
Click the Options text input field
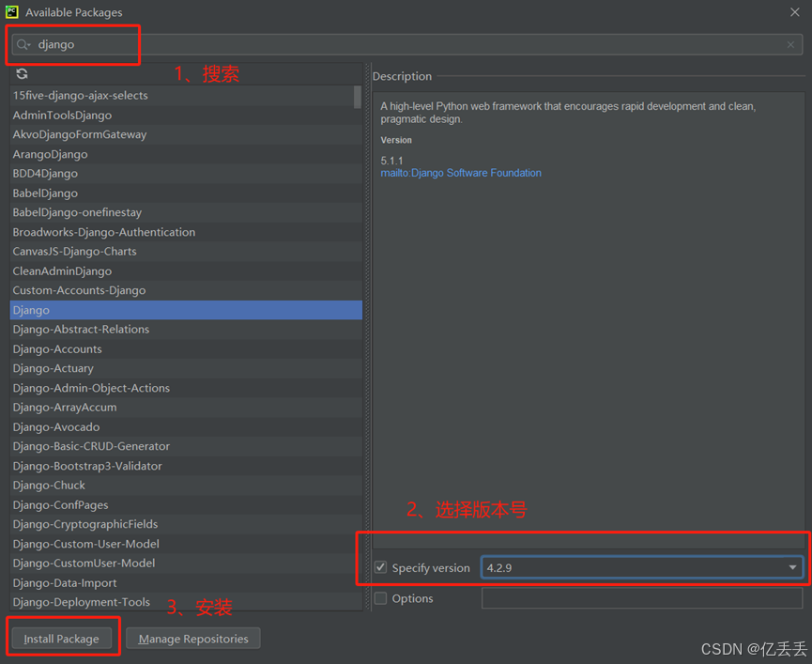click(642, 598)
